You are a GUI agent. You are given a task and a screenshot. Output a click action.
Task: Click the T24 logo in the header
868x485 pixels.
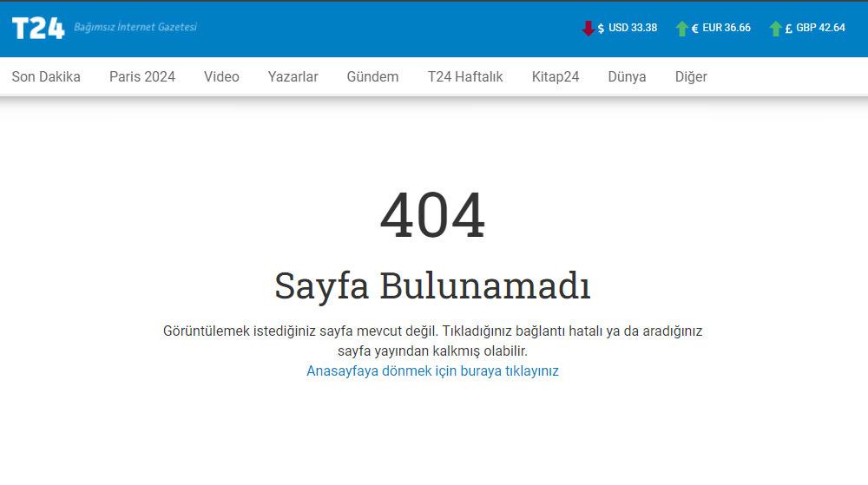coord(38,28)
